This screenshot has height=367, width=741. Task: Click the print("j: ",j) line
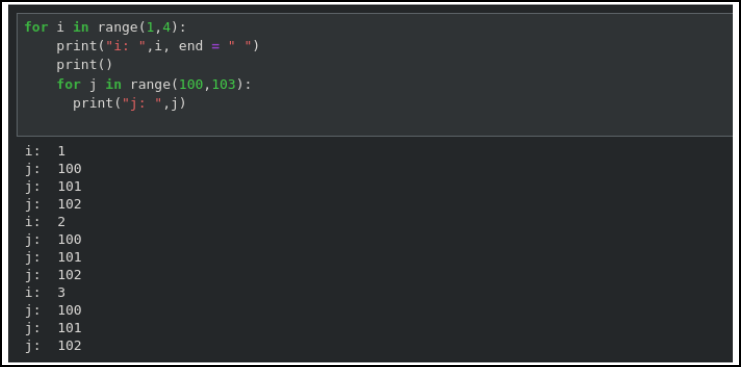click(x=129, y=103)
